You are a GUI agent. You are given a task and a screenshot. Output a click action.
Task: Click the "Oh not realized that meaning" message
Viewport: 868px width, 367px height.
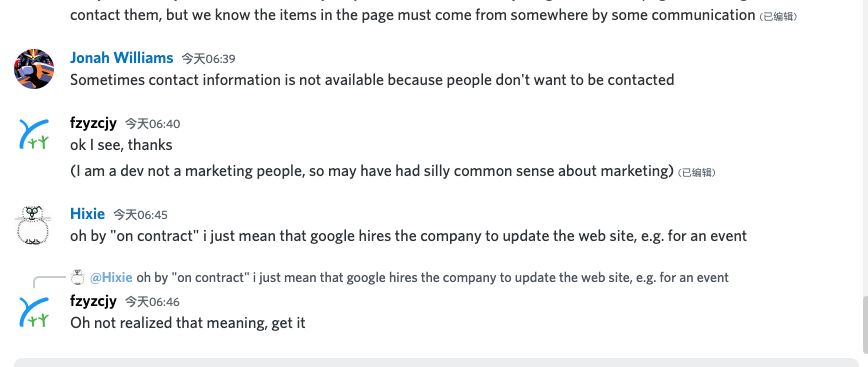click(x=188, y=323)
